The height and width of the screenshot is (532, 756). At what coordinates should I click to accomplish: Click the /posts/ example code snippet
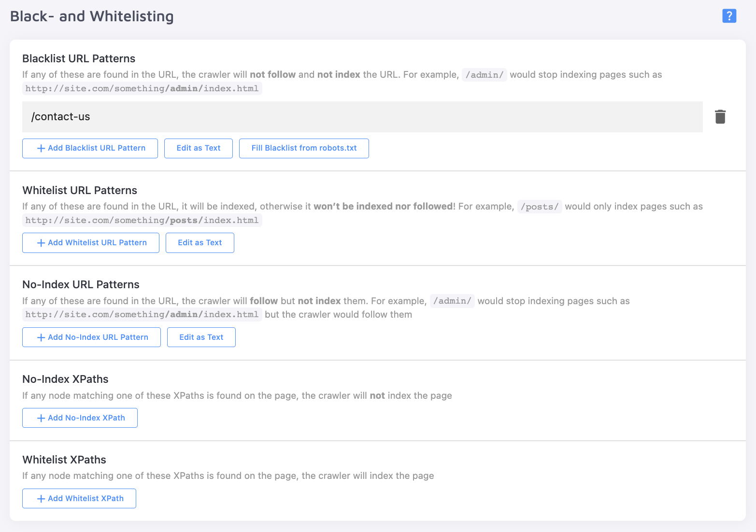[x=540, y=207]
